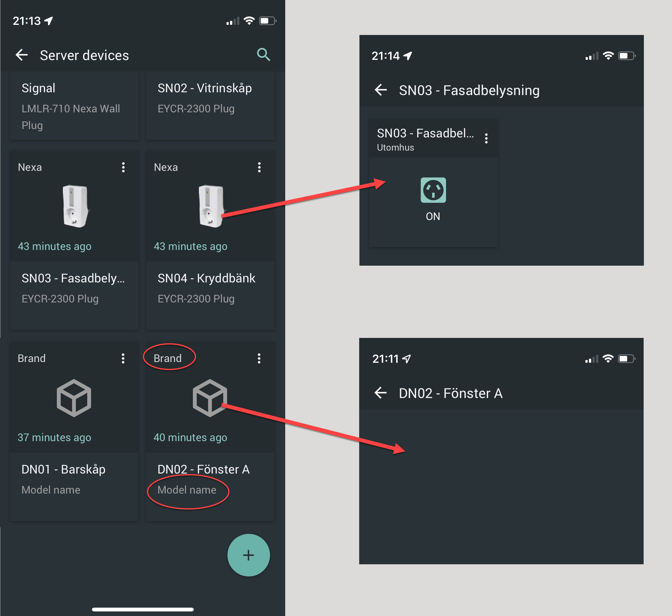
Task: Toggle the SN03 outlet ON switch icon
Action: coord(433,190)
